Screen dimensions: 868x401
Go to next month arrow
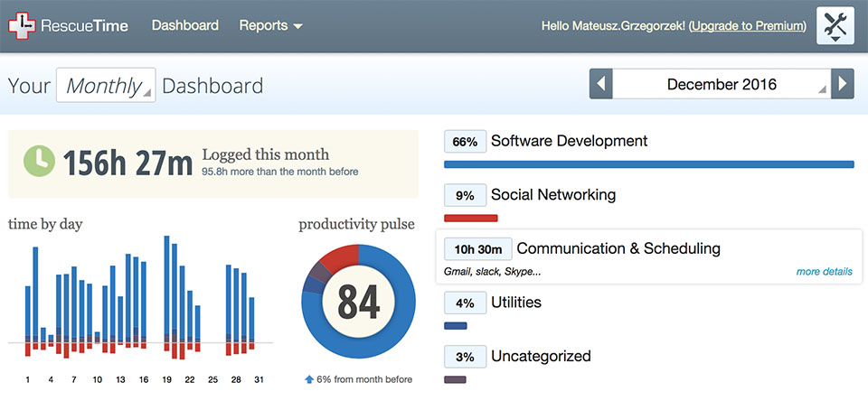point(843,84)
